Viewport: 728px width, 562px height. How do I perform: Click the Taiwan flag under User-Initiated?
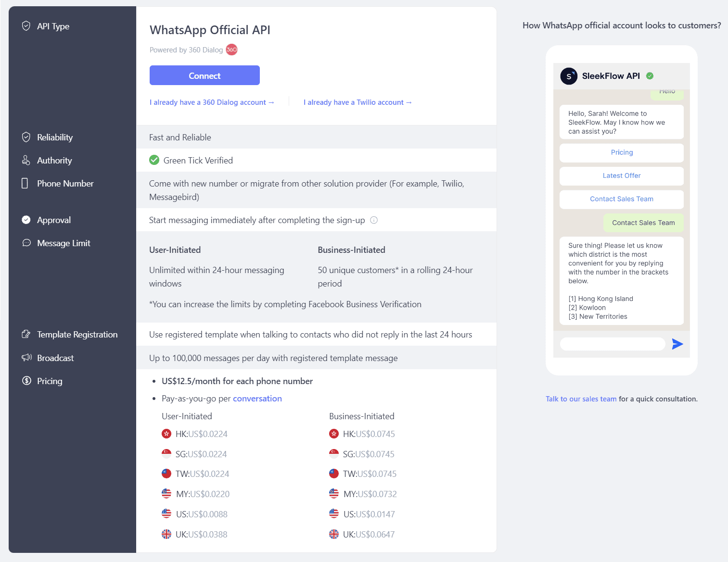tap(166, 474)
